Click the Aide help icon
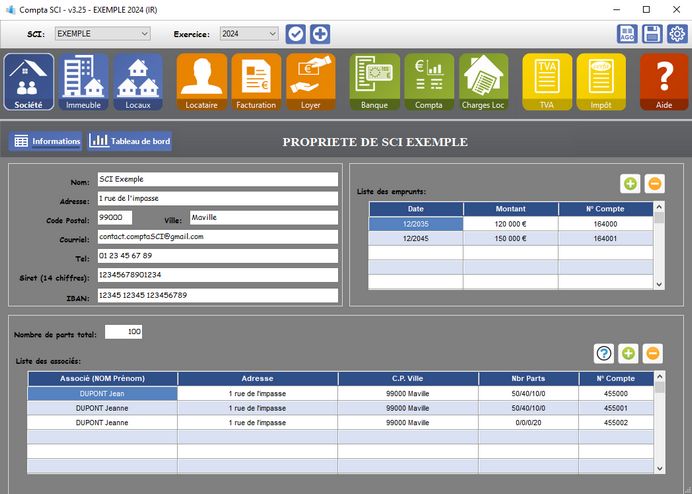This screenshot has height=494, width=692. (664, 82)
